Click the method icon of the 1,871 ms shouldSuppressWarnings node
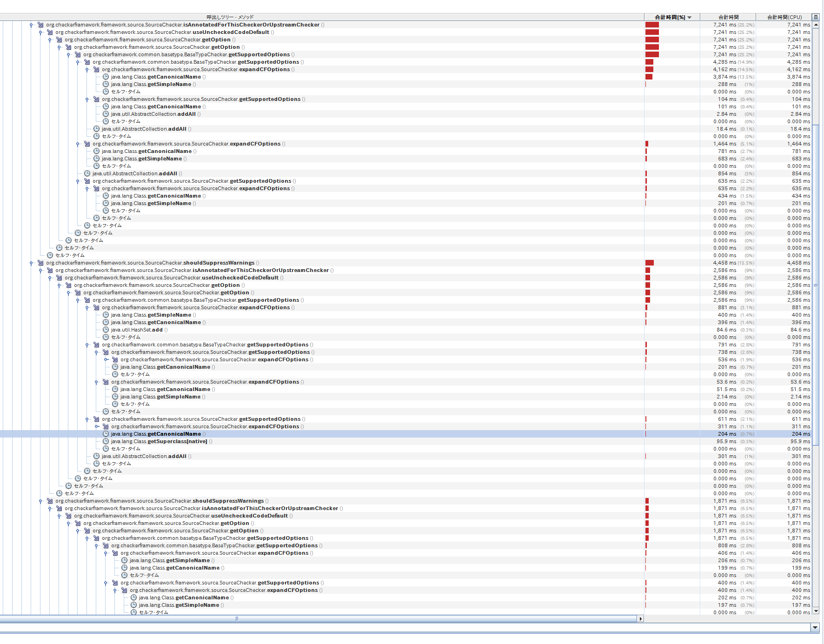 pos(50,501)
